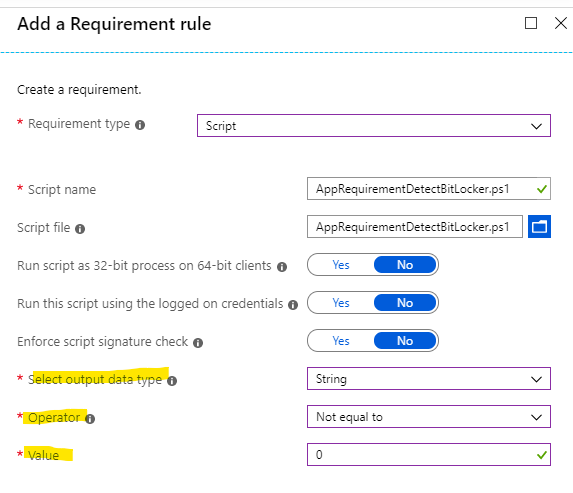Click info icon for Enforce script signature check

tap(198, 343)
